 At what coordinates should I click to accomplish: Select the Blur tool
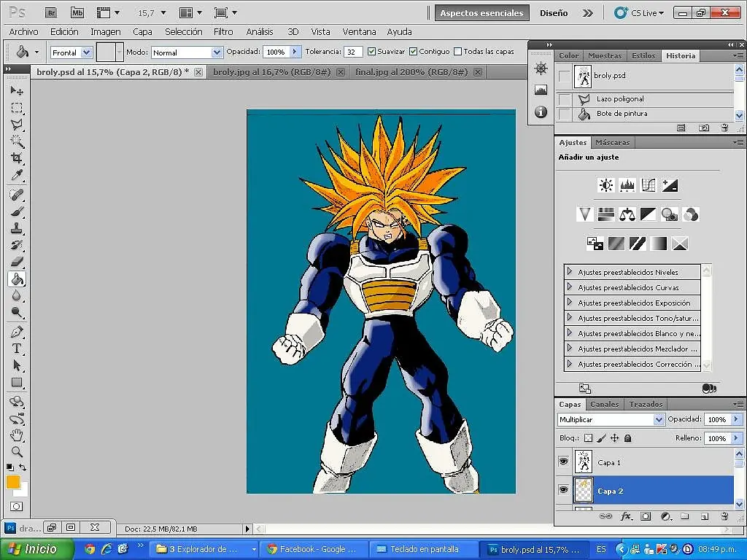tap(17, 296)
